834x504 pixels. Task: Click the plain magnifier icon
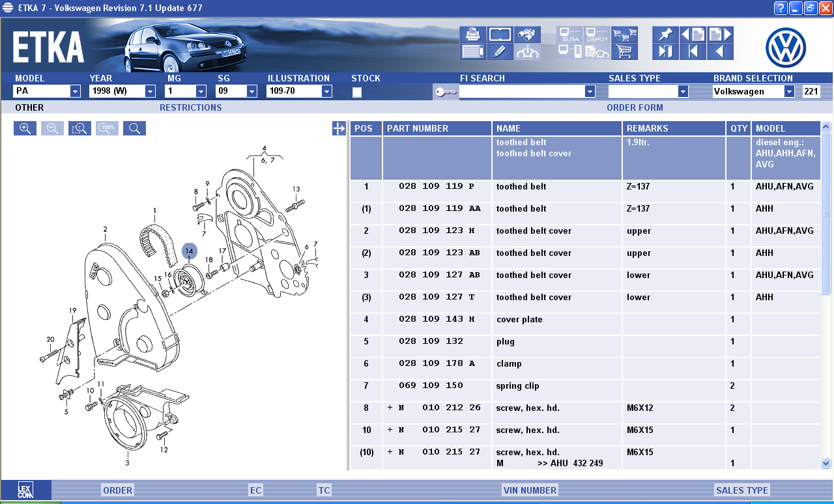(x=134, y=128)
